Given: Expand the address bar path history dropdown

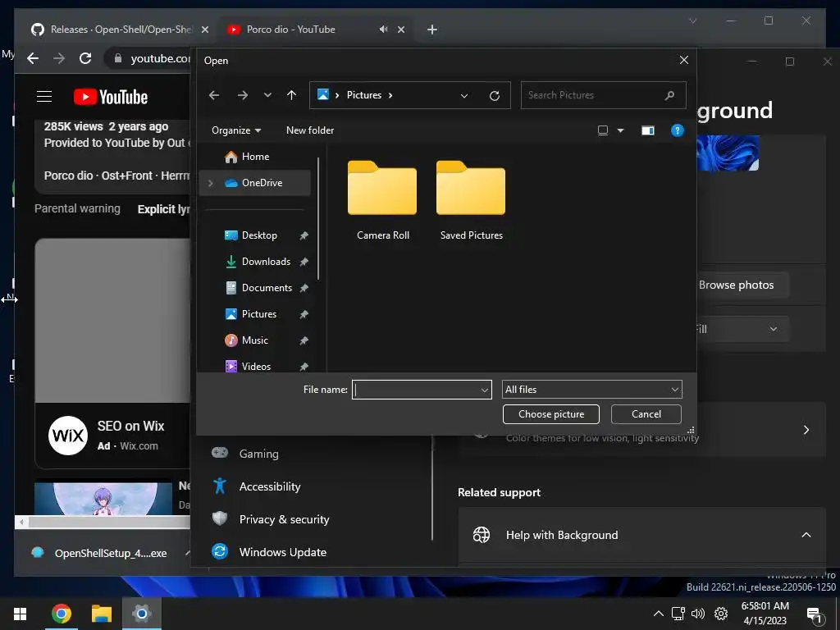Looking at the screenshot, I should [x=464, y=95].
